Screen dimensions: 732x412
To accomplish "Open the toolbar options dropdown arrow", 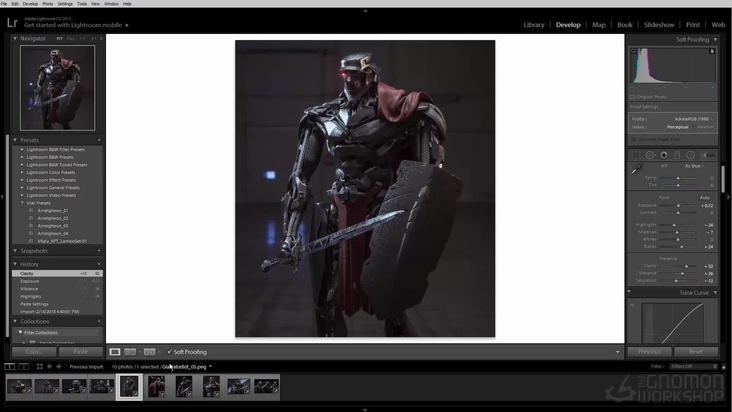I will click(x=618, y=352).
